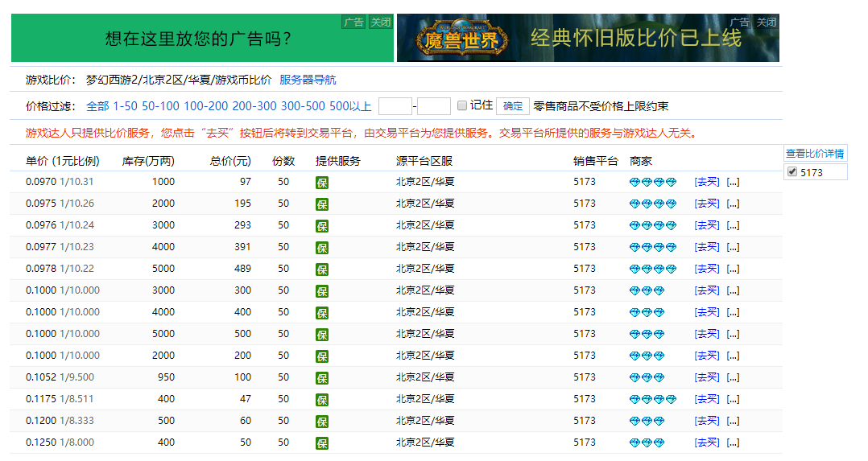Click merchant diamond rating in the 0.0975 row
The height and width of the screenshot is (461, 868).
(652, 204)
